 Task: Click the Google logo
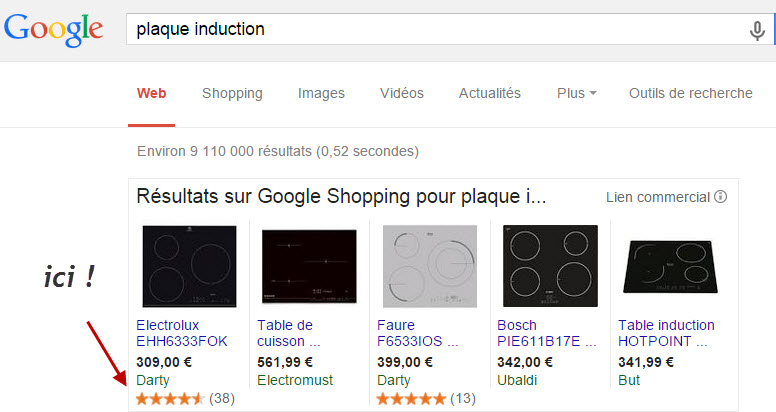click(53, 30)
